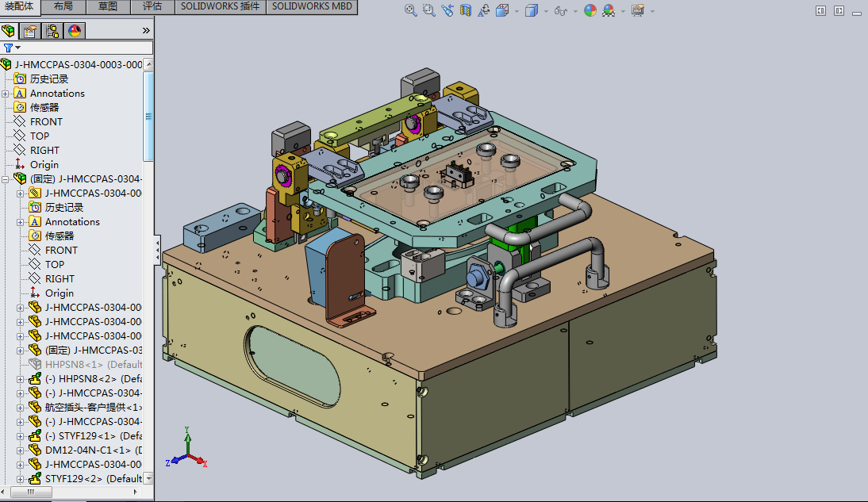Select the top-level FRONT plane
This screenshot has width=868, height=502.
click(46, 121)
